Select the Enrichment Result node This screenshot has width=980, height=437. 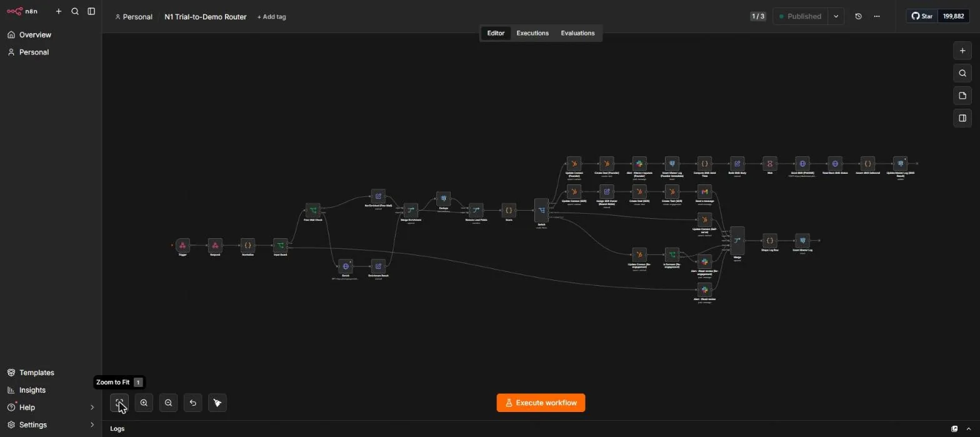(378, 266)
